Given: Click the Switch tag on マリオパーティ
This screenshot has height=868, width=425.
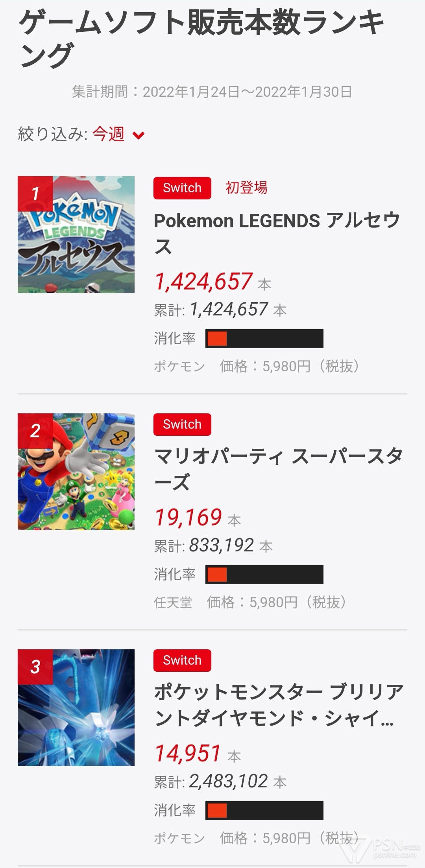Looking at the screenshot, I should (x=182, y=424).
